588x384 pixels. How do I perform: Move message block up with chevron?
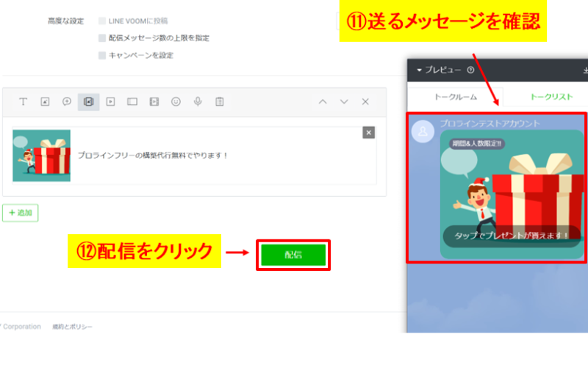click(323, 101)
